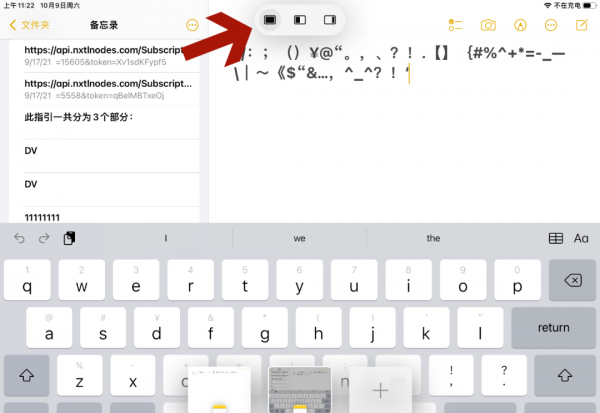Tap the clipboard paste icon above the keyboard
The height and width of the screenshot is (413, 600).
point(69,238)
